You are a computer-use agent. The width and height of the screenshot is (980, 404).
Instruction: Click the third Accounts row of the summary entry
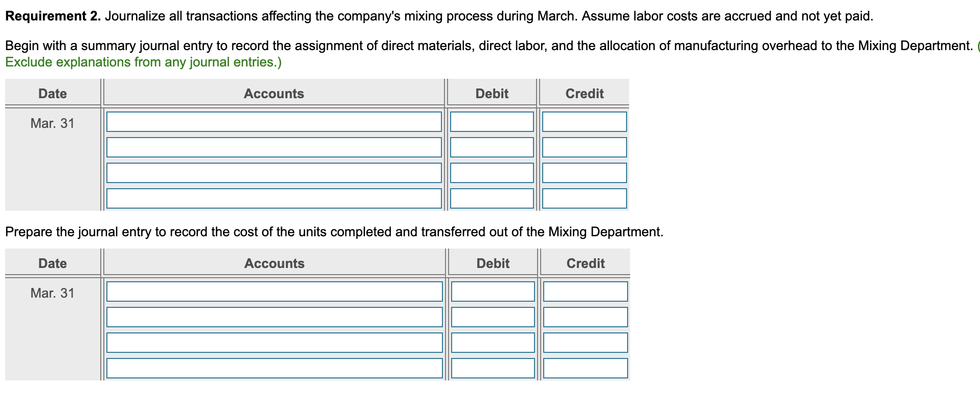(274, 173)
